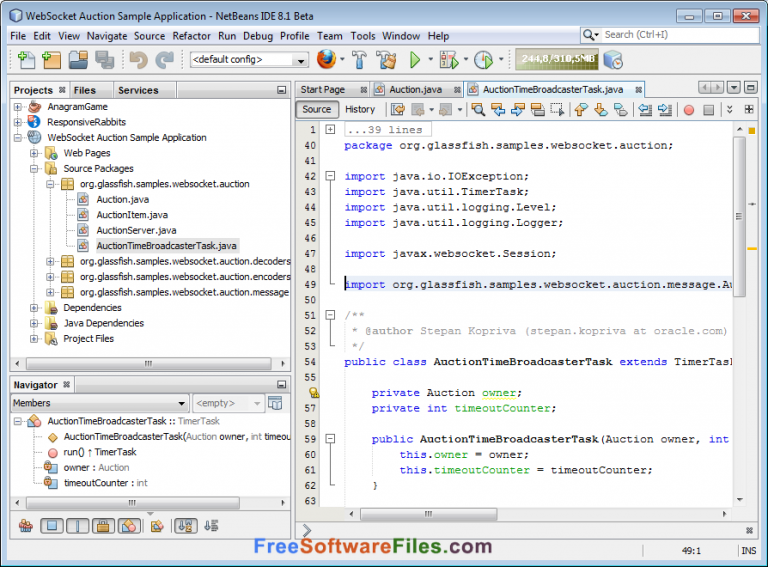Click the Profile Project clock icon
The height and width of the screenshot is (567, 768).
click(484, 60)
